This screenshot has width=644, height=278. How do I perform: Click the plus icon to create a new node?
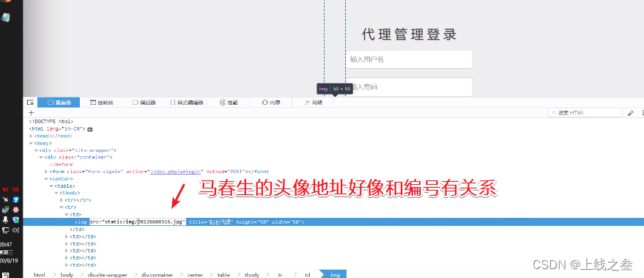tap(32, 113)
